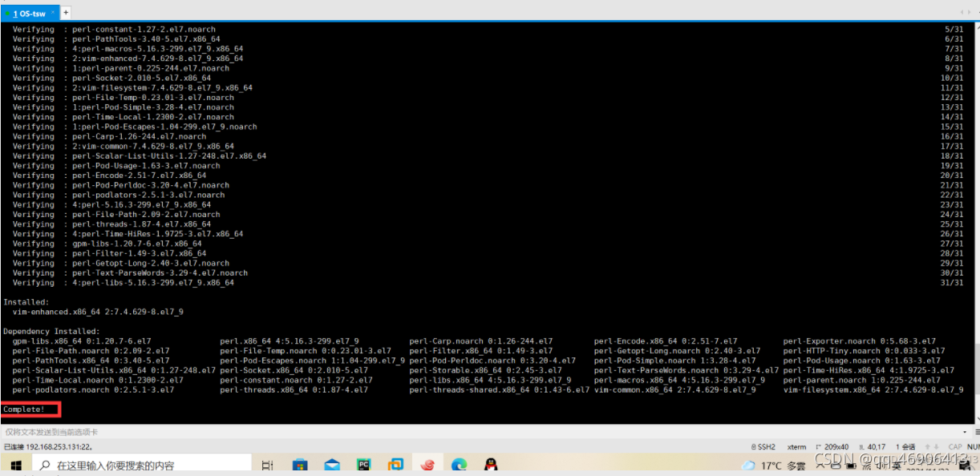
Task: Show the next session tabs arrow
Action: [970, 13]
